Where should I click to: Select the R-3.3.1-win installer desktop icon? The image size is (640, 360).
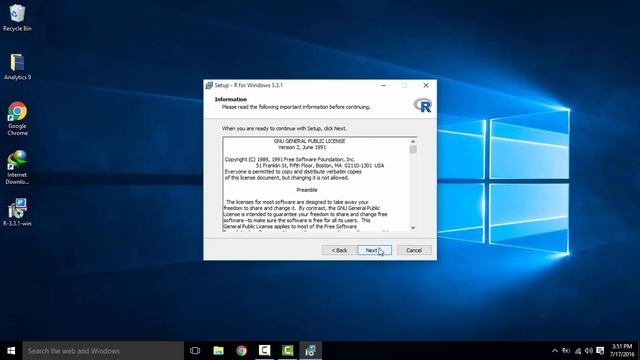coord(17,212)
